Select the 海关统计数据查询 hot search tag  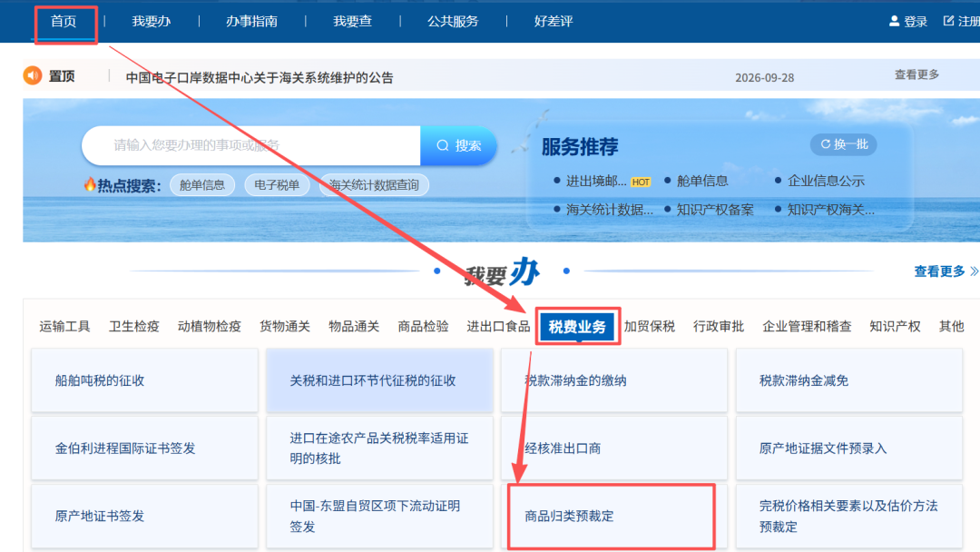click(x=374, y=185)
